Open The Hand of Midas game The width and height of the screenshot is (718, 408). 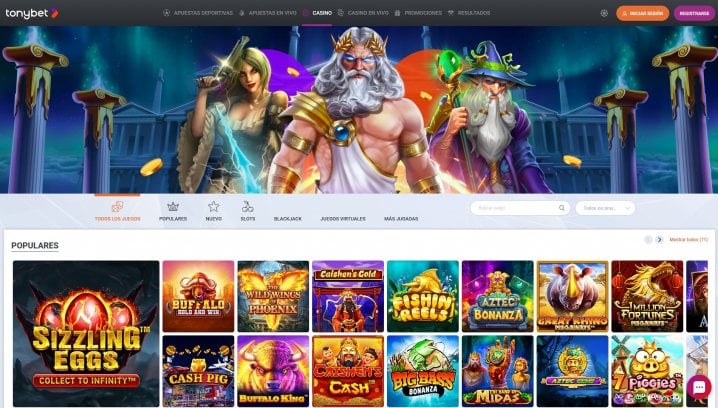point(498,371)
